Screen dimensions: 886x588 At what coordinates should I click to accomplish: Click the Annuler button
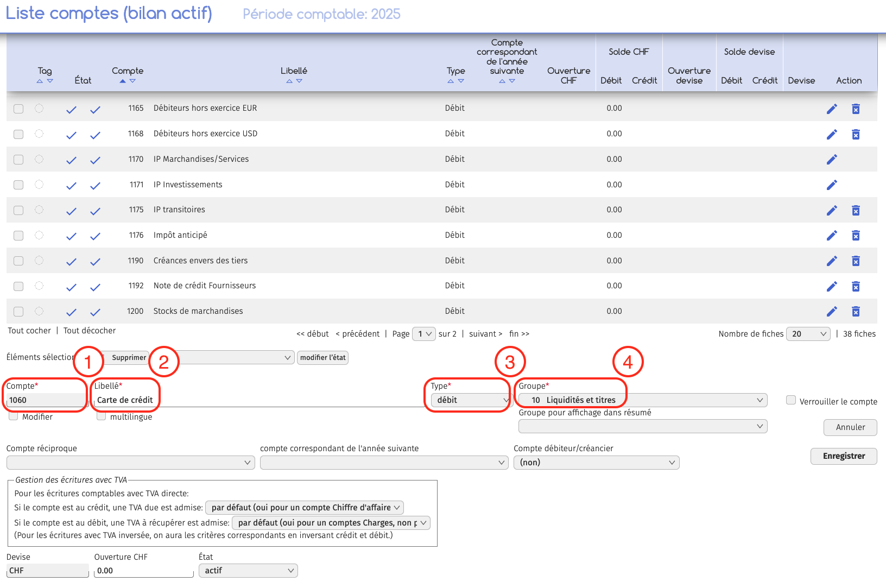pos(850,427)
